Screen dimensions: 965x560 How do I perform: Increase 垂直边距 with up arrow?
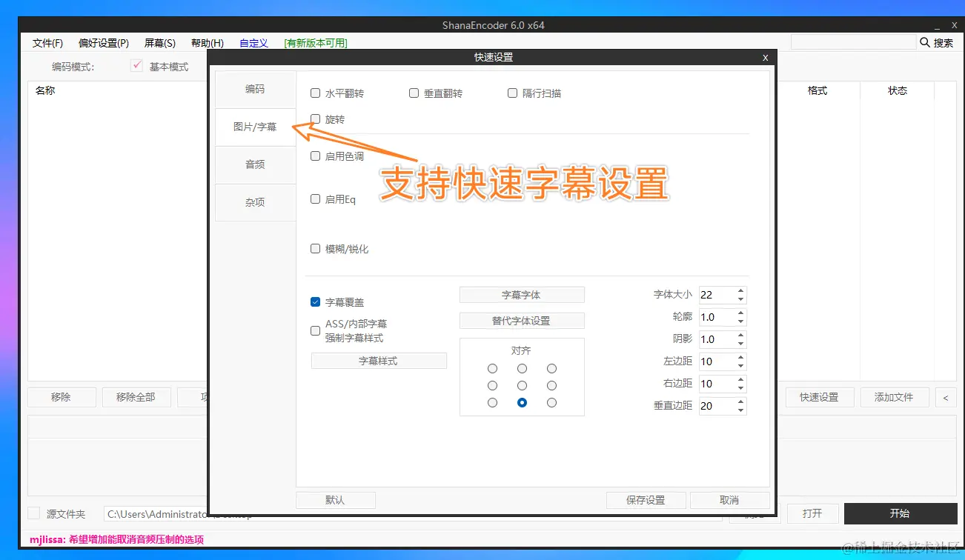click(x=741, y=401)
